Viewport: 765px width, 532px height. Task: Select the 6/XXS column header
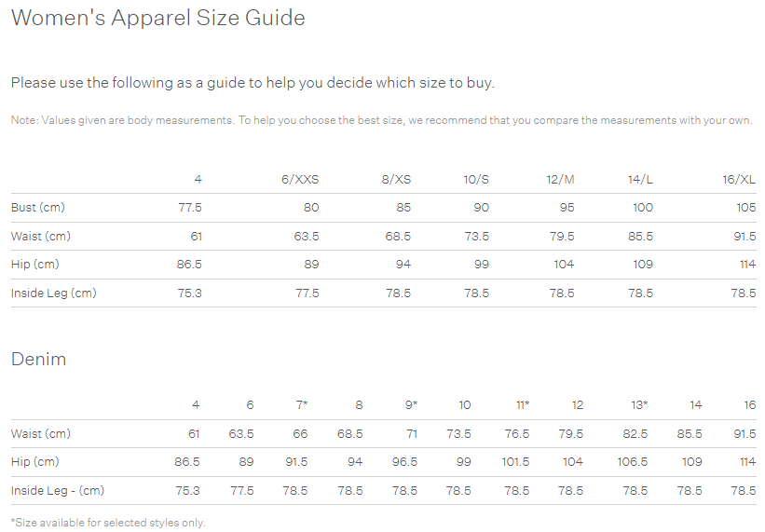(x=300, y=180)
